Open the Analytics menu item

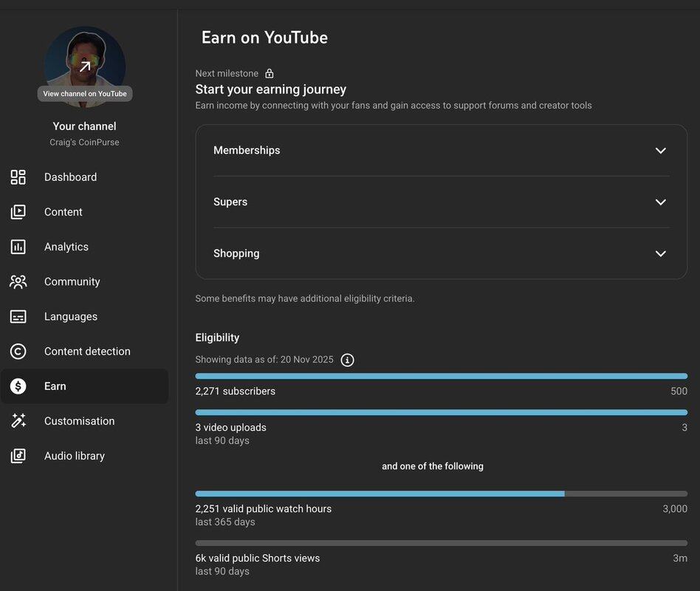[66, 247]
